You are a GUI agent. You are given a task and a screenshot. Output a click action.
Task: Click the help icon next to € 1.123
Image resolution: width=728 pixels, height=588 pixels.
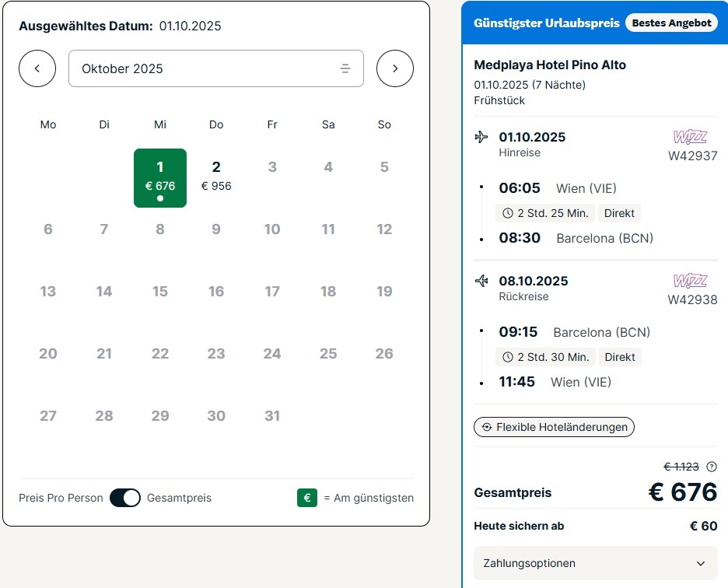tap(712, 467)
